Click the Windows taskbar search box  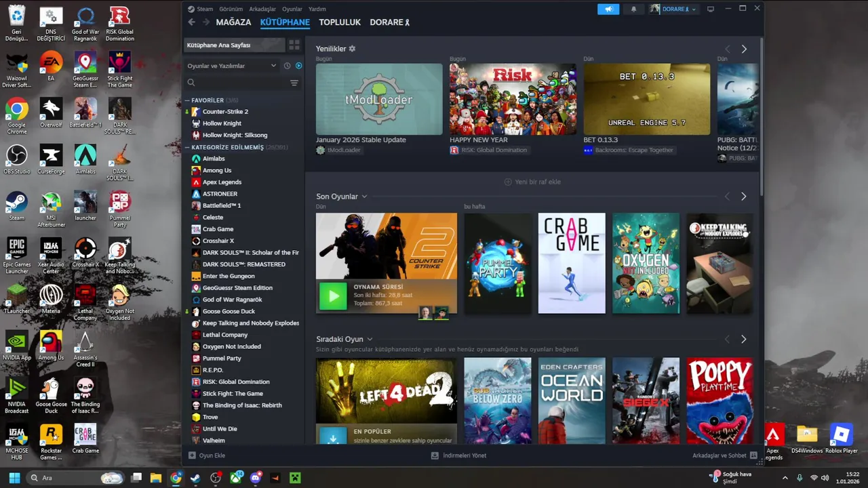tap(75, 478)
